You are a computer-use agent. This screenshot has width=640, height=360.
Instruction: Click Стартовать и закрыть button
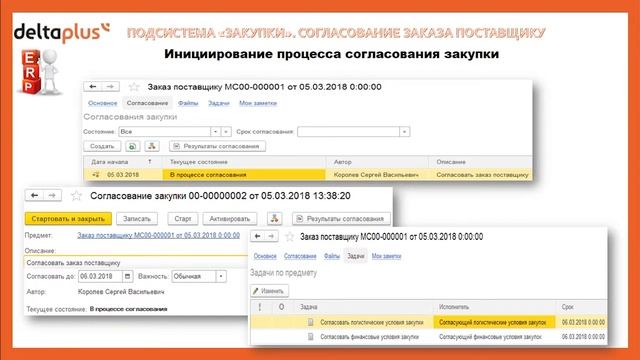pyautogui.click(x=68, y=219)
